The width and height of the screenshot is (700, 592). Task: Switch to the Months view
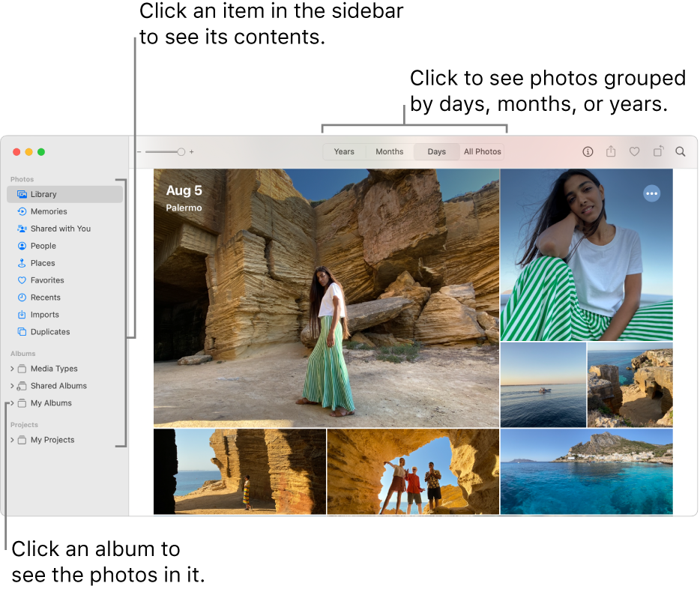(389, 151)
